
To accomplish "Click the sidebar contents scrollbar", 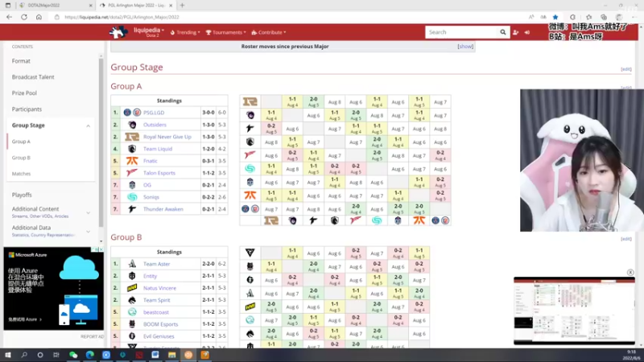I will click(101, 142).
